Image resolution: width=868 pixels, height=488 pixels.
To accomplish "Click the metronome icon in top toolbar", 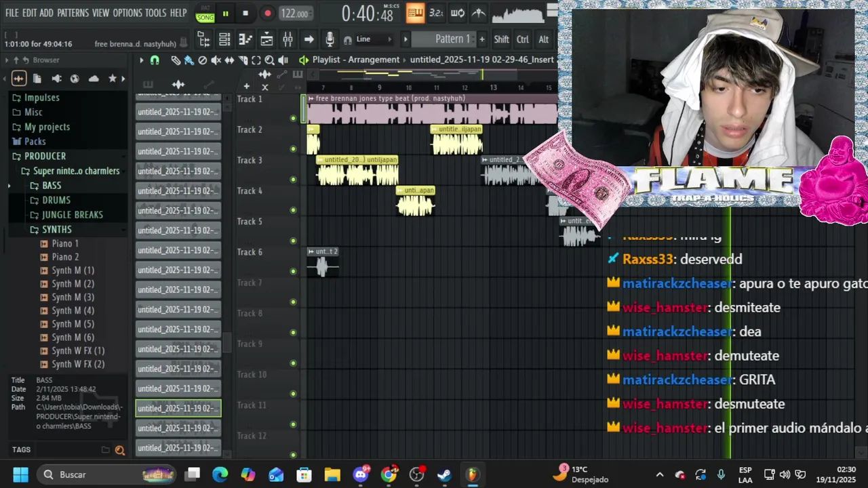I will pos(479,13).
